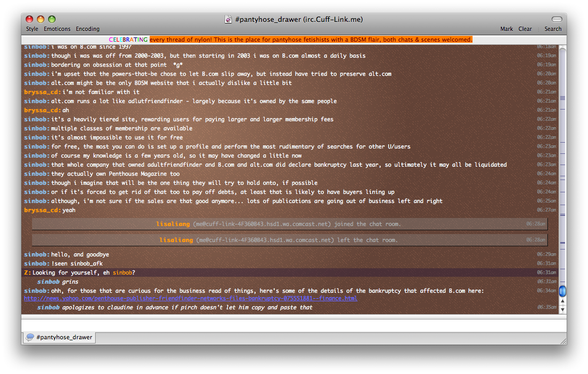The height and width of the screenshot is (374, 588).
Task: Click the scrollbar up arrow
Action: 562,301
